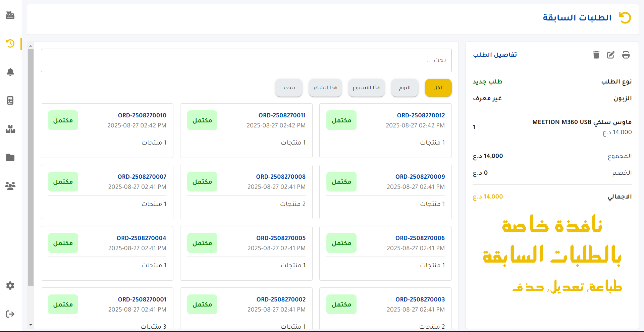Click the scroll down arrow of orders list
The height and width of the screenshot is (332, 644).
point(31,325)
